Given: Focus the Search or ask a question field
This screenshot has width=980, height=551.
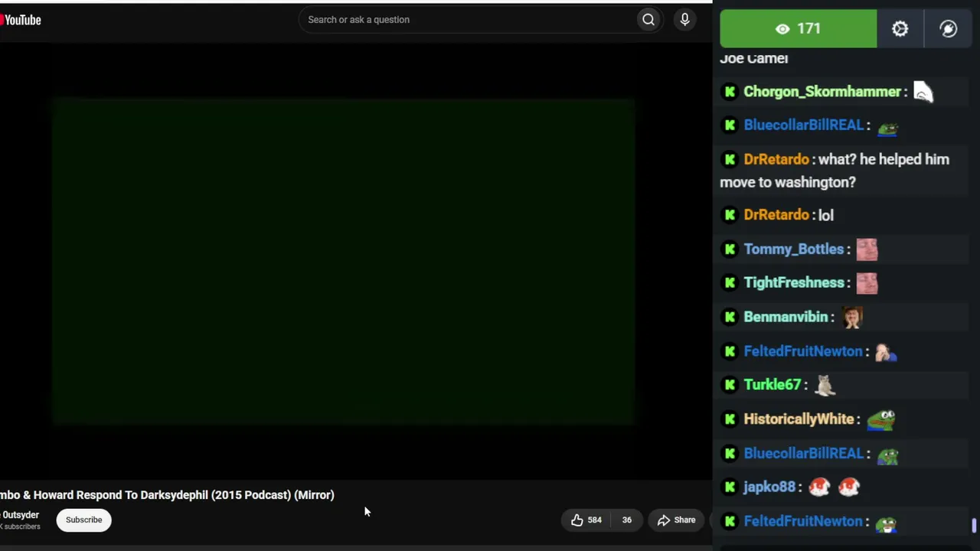Looking at the screenshot, I should 467,20.
